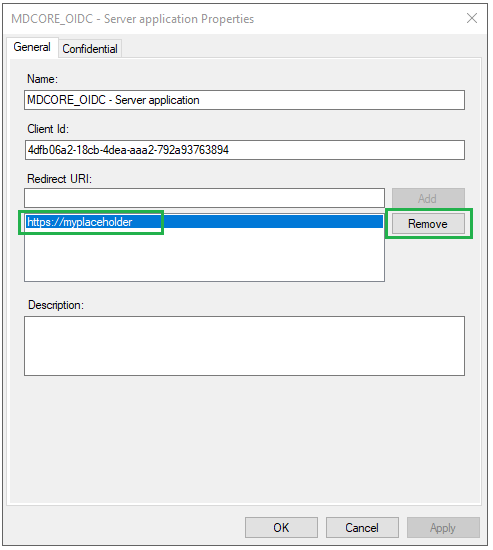Viewport: 493px width, 550px height.
Task: Remove the selected redirect URI
Action: (428, 224)
